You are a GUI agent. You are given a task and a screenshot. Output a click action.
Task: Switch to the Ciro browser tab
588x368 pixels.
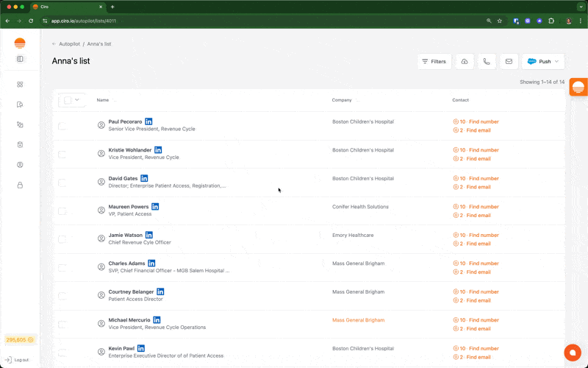click(68, 7)
